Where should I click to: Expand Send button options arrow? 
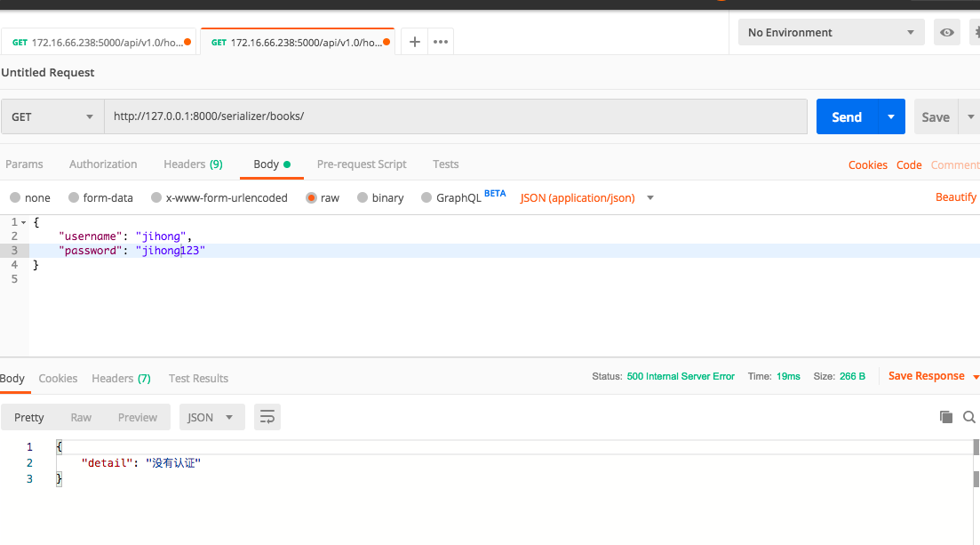[x=891, y=117]
